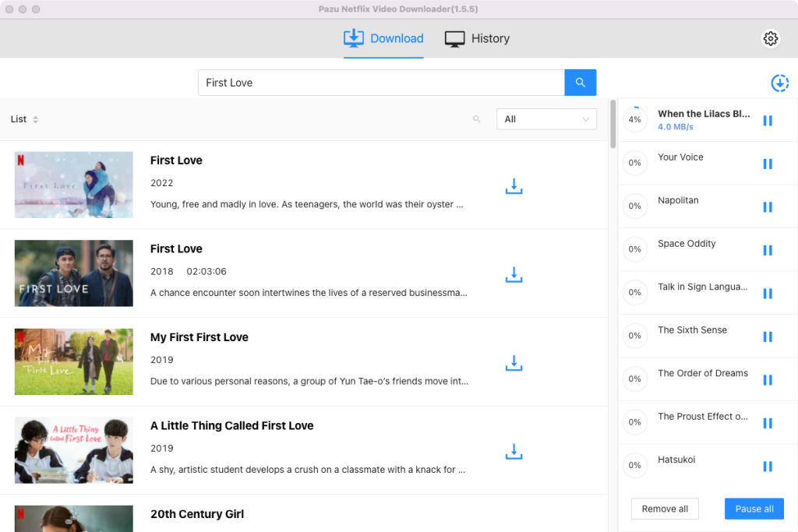Click the 4.0 MB/s speed text

point(676,127)
